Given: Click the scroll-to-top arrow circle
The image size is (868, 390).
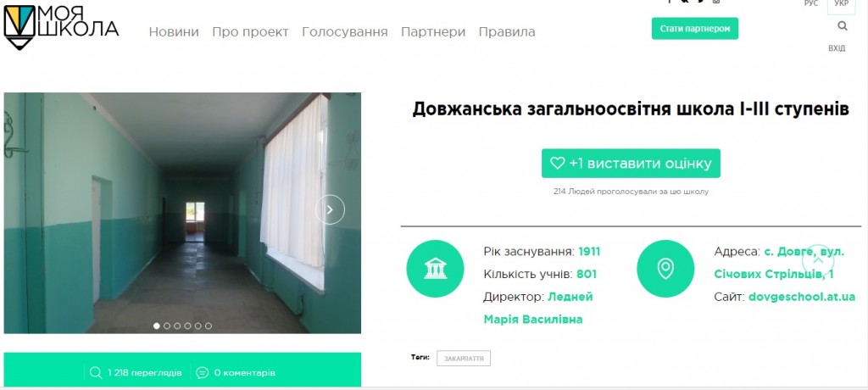Looking at the screenshot, I should coord(818,259).
